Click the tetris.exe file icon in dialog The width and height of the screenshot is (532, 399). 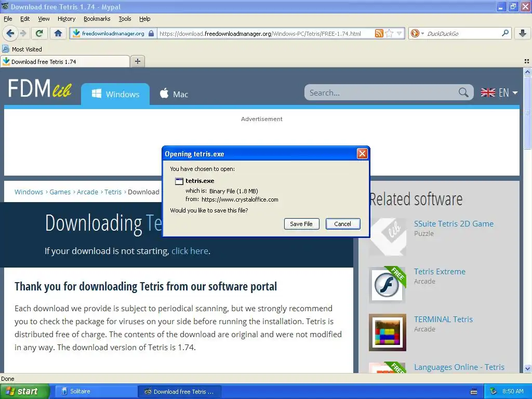[179, 181]
